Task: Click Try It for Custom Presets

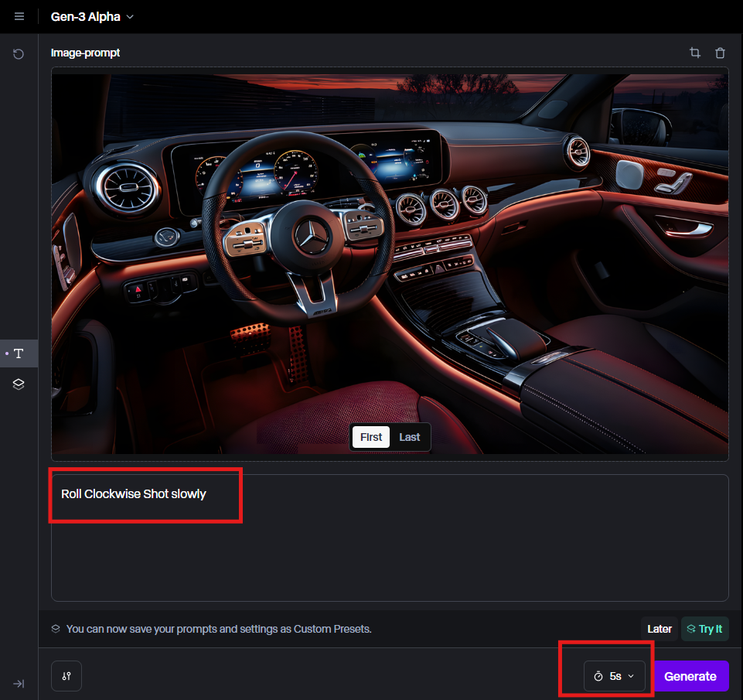Action: coord(704,629)
